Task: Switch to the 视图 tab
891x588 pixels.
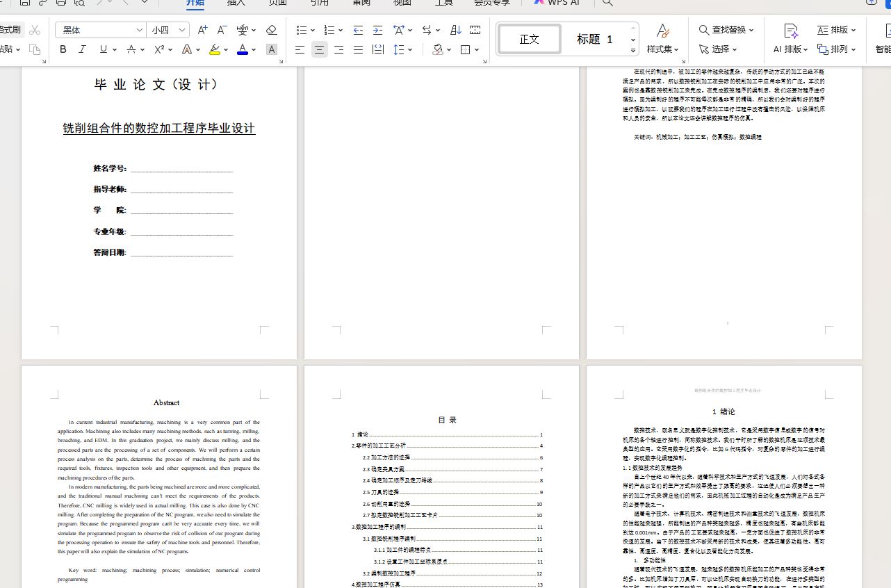Action: [x=402, y=3]
